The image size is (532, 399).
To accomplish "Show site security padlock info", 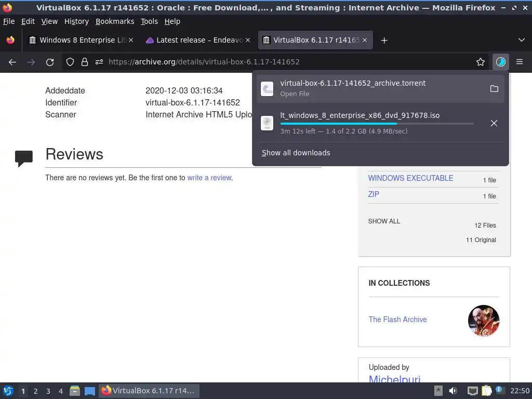I will click(85, 62).
